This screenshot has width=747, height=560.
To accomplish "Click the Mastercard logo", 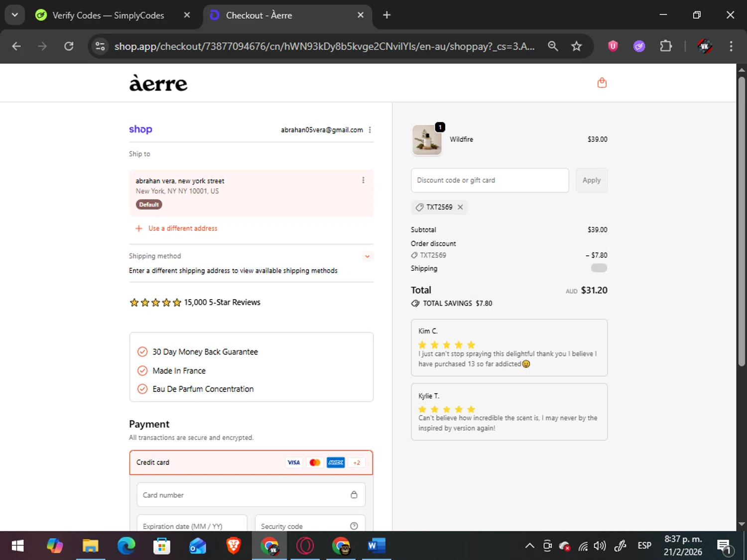I will (x=315, y=462).
